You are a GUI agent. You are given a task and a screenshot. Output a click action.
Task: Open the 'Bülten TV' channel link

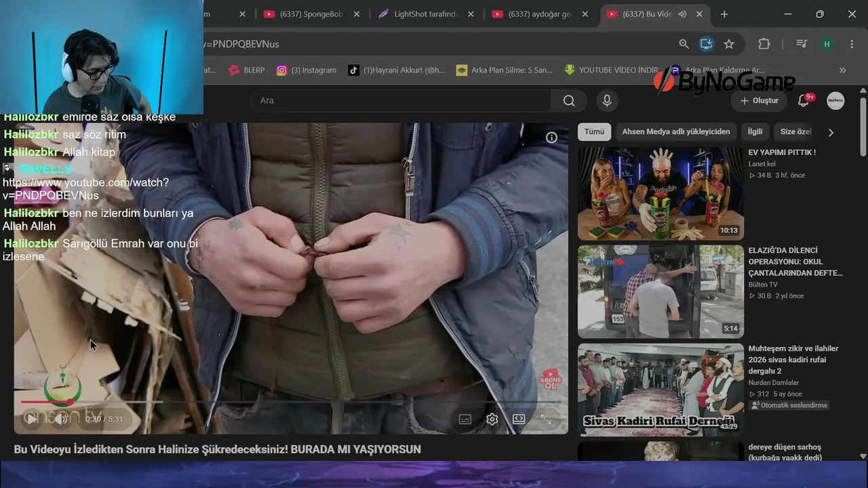(x=763, y=285)
